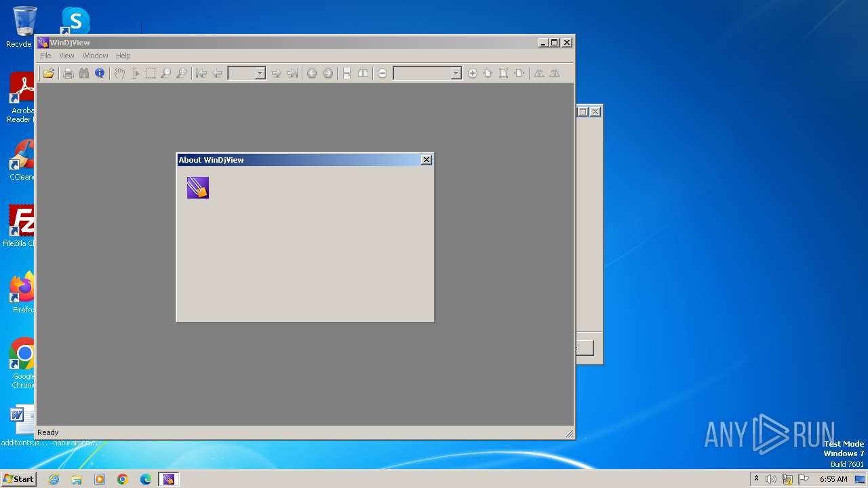Open the Help menu

(x=123, y=56)
